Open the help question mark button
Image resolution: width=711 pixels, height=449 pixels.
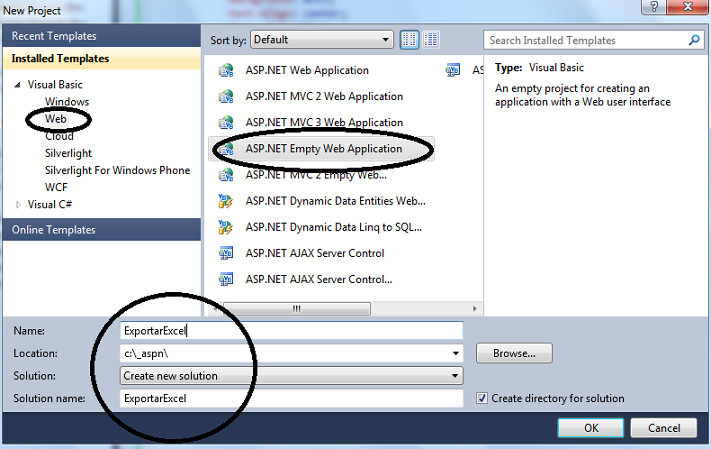coord(653,7)
